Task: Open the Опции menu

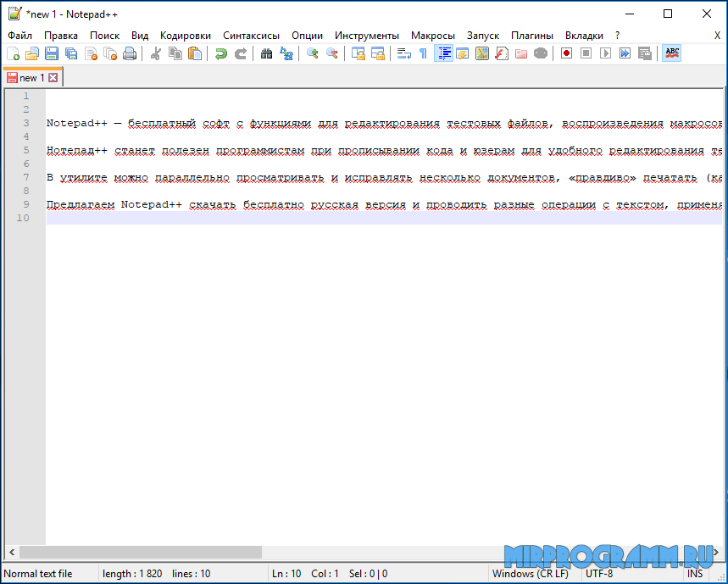Action: pos(307,36)
